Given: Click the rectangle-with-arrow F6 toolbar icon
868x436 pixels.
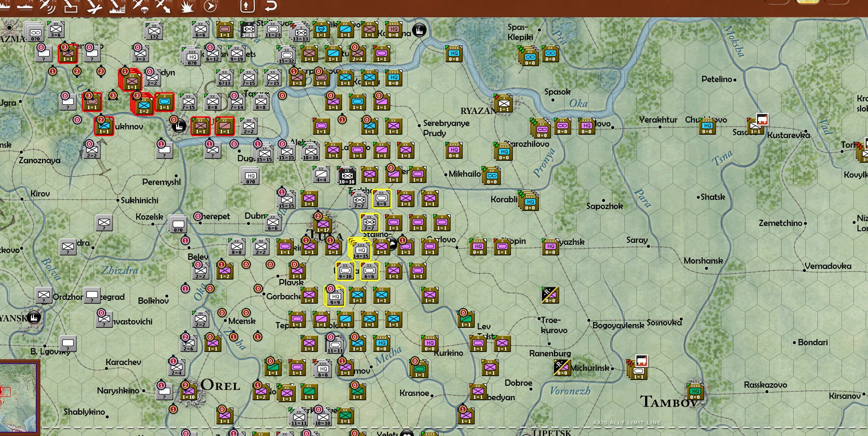Looking at the screenshot, I should click(x=70, y=6).
